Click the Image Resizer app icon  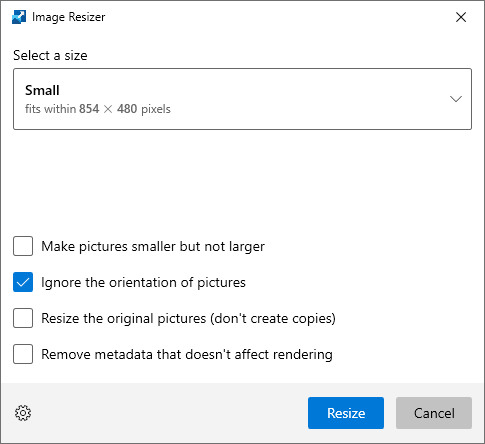(19, 17)
